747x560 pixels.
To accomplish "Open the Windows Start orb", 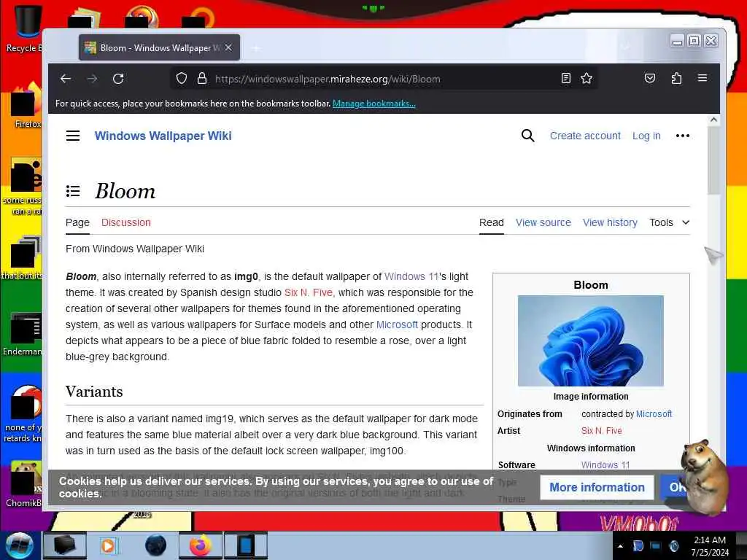I will [19, 545].
